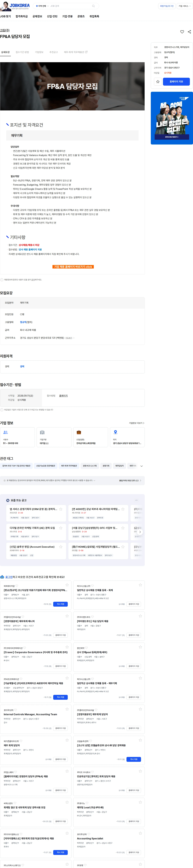The height and width of the screenshot is (868, 193).
Task: Click the 위치 map pin icon card
Action: 127,437
